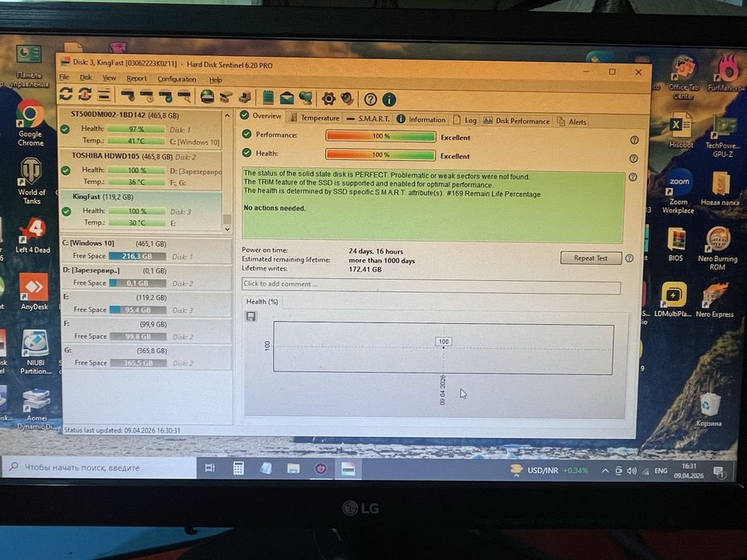
Task: Click help icon beside Health Excellent rating
Action: (x=633, y=158)
